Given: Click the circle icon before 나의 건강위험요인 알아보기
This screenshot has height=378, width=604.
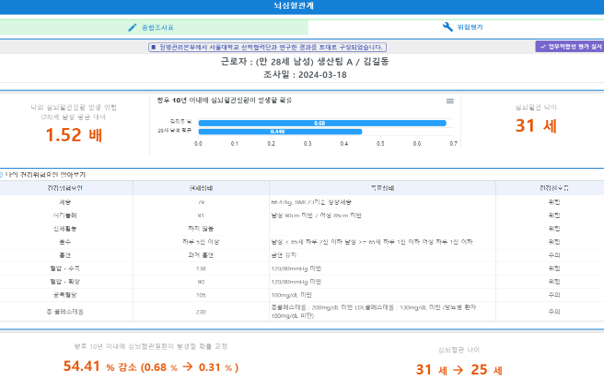Looking at the screenshot, I should point(1,175).
